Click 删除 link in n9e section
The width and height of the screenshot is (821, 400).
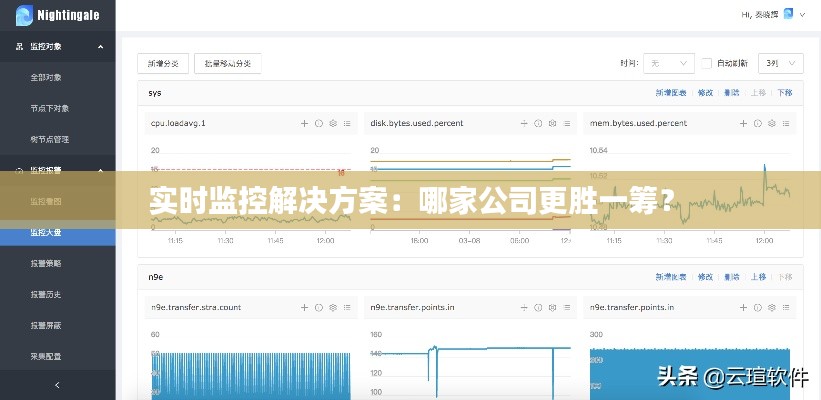tap(731, 277)
